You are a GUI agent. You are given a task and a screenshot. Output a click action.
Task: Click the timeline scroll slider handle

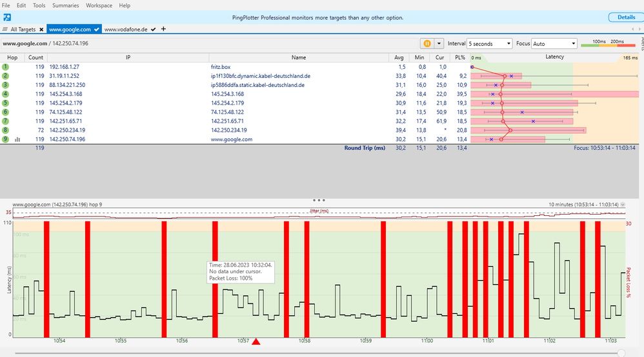pos(621,353)
